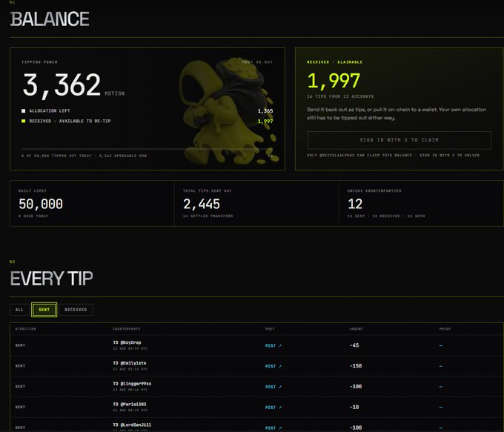
Task: Click the 'Received · Claimable' card title
Action: click(x=334, y=62)
